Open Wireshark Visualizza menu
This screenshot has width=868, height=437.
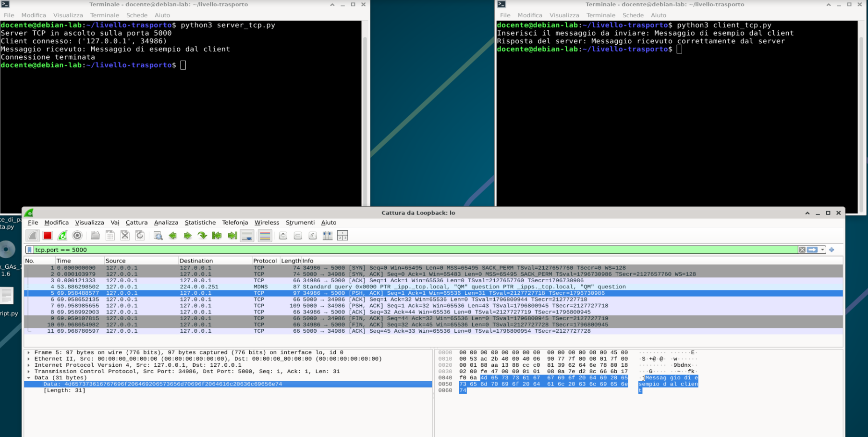click(89, 223)
